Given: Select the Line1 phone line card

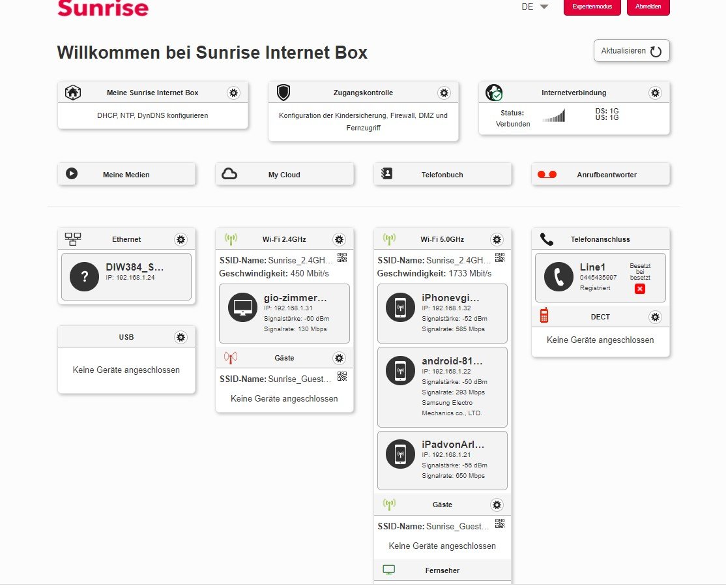Looking at the screenshot, I should [x=600, y=277].
